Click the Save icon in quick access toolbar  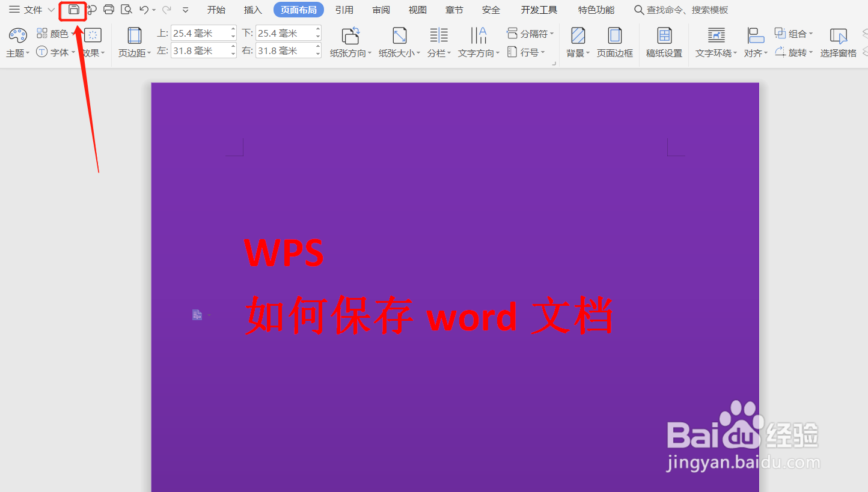(x=73, y=10)
